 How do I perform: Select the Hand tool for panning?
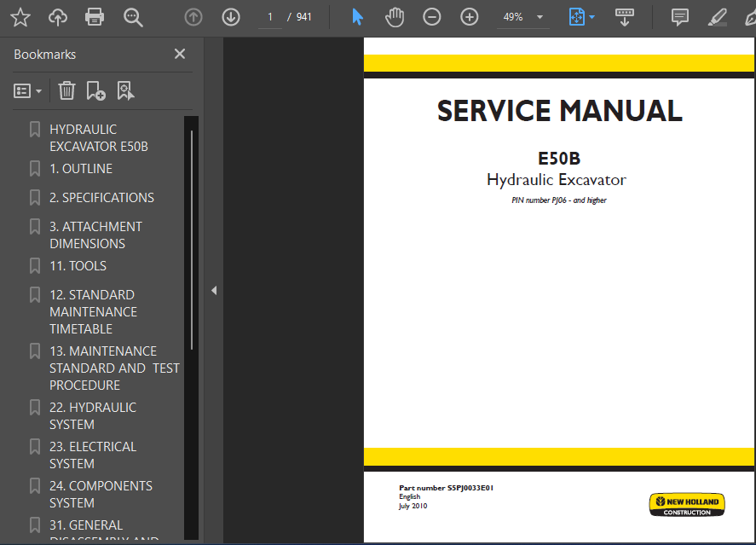pyautogui.click(x=395, y=16)
